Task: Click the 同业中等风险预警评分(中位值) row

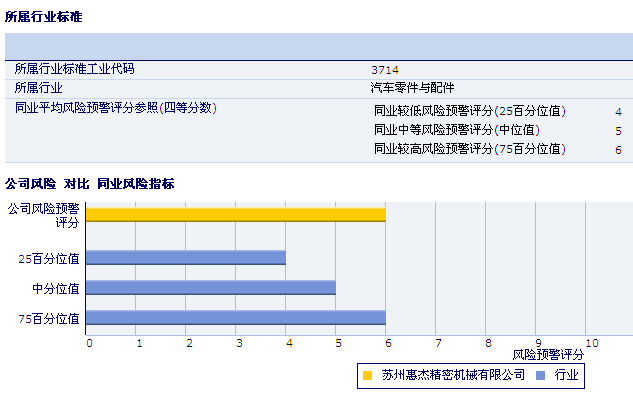Action: pos(498,130)
